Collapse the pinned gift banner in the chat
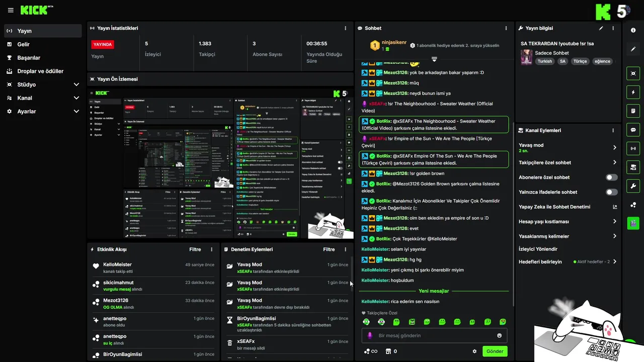Viewport: 644px width, 362px height. point(434,59)
